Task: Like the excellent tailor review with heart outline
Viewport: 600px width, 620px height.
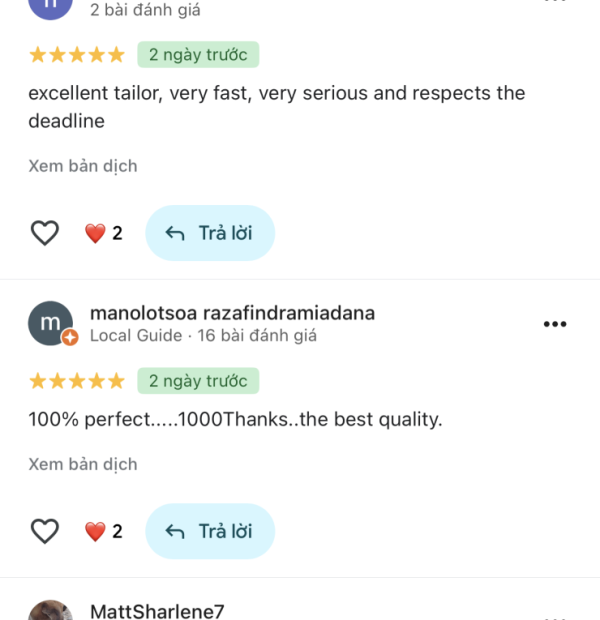Action: [x=45, y=233]
